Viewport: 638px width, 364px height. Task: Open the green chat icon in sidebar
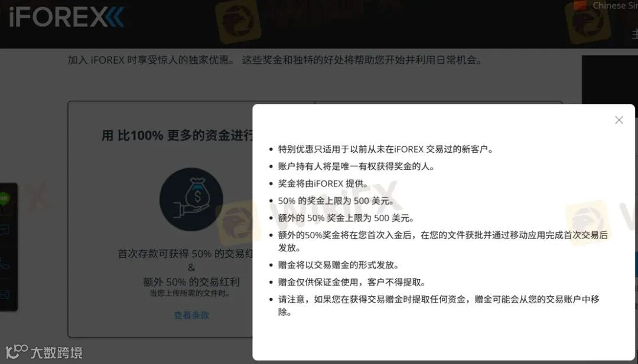coord(4,199)
